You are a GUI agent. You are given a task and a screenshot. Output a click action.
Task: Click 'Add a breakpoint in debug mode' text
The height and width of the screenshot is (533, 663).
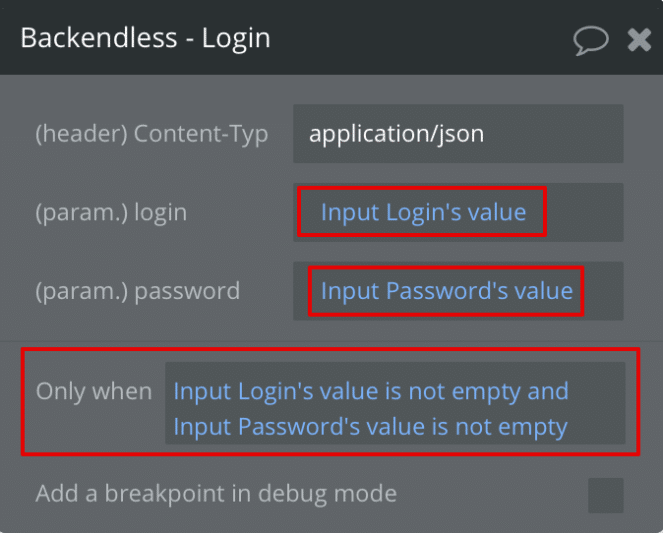[216, 493]
